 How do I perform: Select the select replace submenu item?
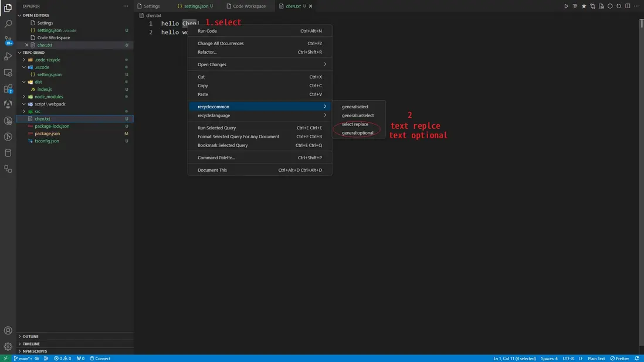(x=359, y=124)
